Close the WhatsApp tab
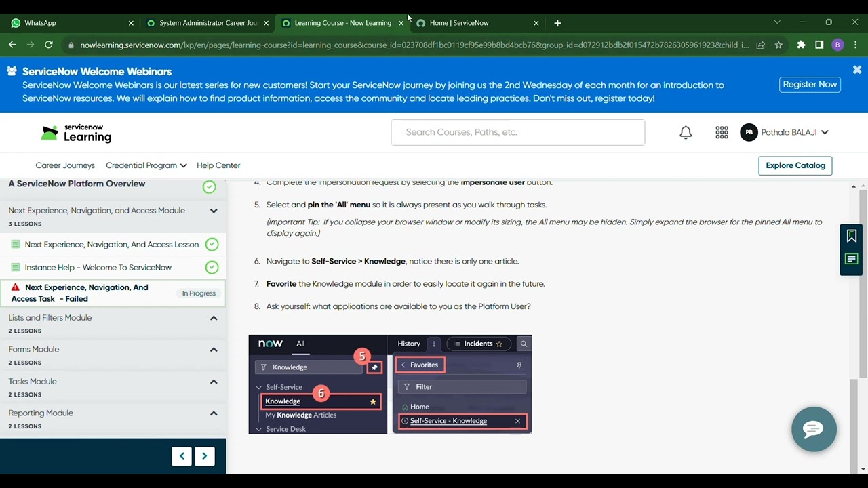Image resolution: width=868 pixels, height=488 pixels. [x=131, y=23]
